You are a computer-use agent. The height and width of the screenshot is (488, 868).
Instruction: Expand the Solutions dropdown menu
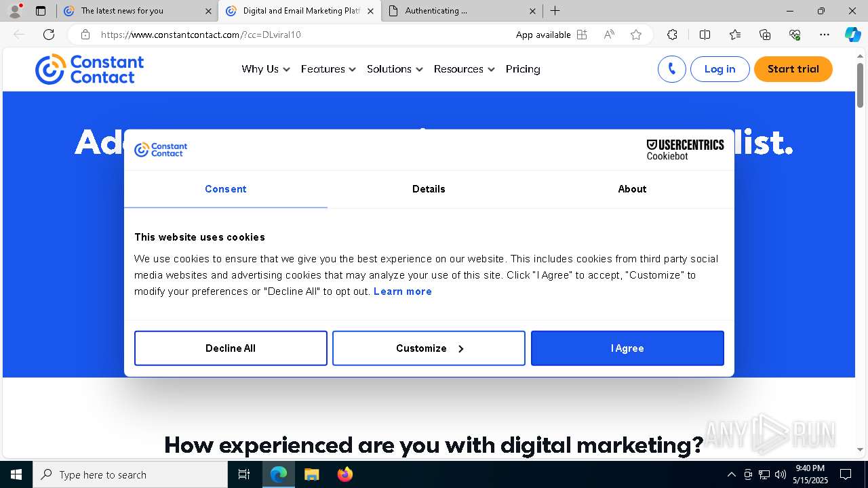pos(395,69)
